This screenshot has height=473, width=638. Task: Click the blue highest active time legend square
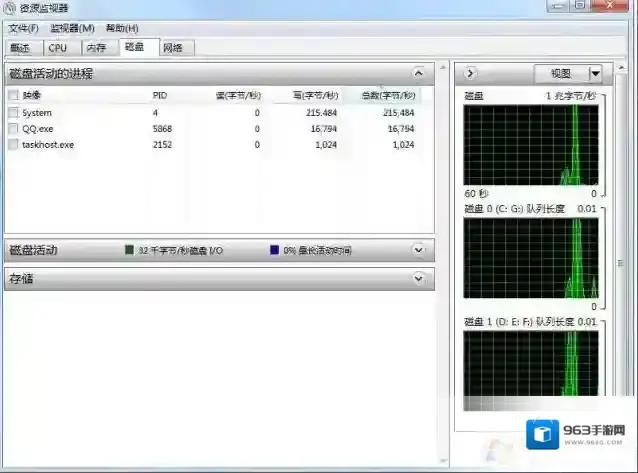click(274, 250)
